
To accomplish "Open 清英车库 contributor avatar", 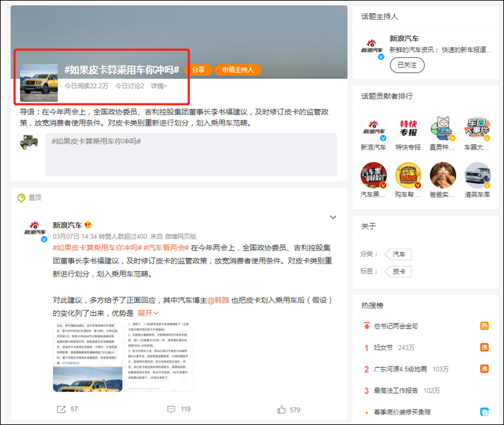I will coord(478,175).
